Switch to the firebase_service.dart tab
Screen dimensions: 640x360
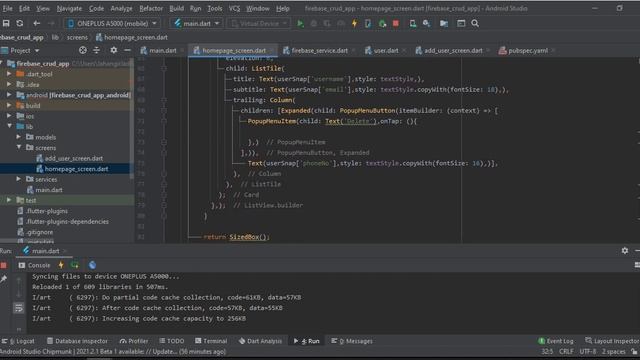tap(320, 51)
